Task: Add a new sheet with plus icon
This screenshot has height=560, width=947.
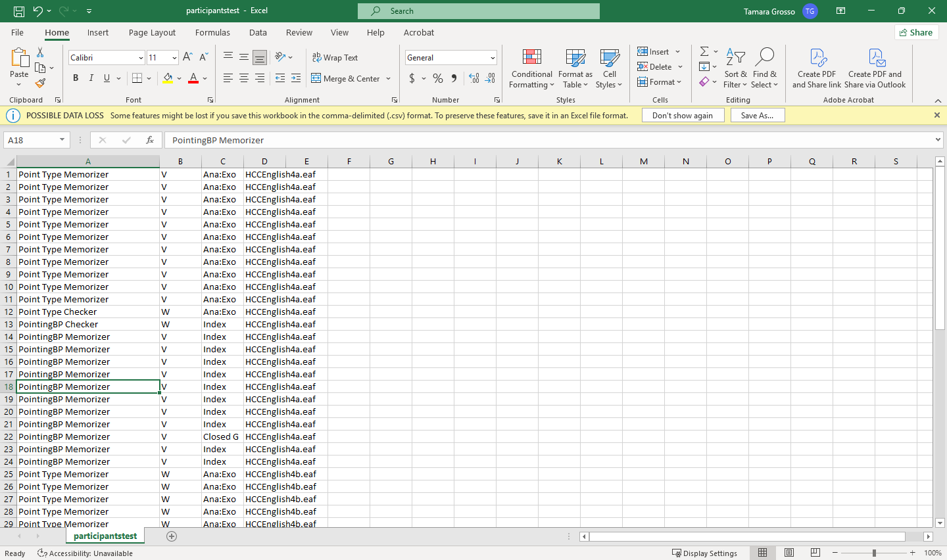Action: tap(172, 536)
